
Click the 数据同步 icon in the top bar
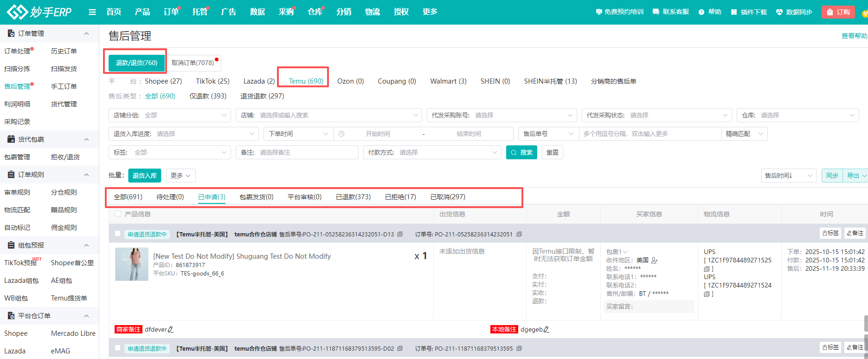pyautogui.click(x=779, y=12)
